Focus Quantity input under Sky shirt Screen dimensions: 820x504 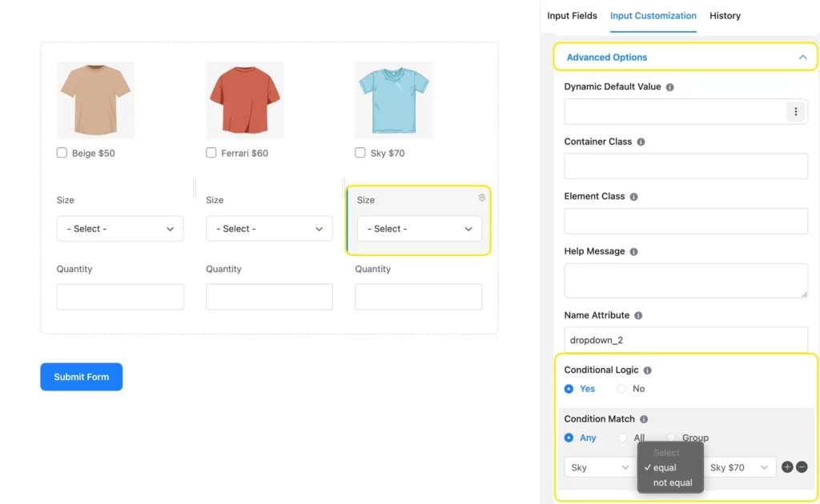pyautogui.click(x=418, y=297)
